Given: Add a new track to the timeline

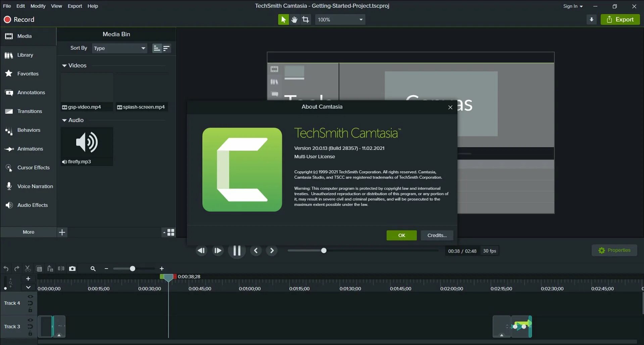Looking at the screenshot, I should point(28,279).
